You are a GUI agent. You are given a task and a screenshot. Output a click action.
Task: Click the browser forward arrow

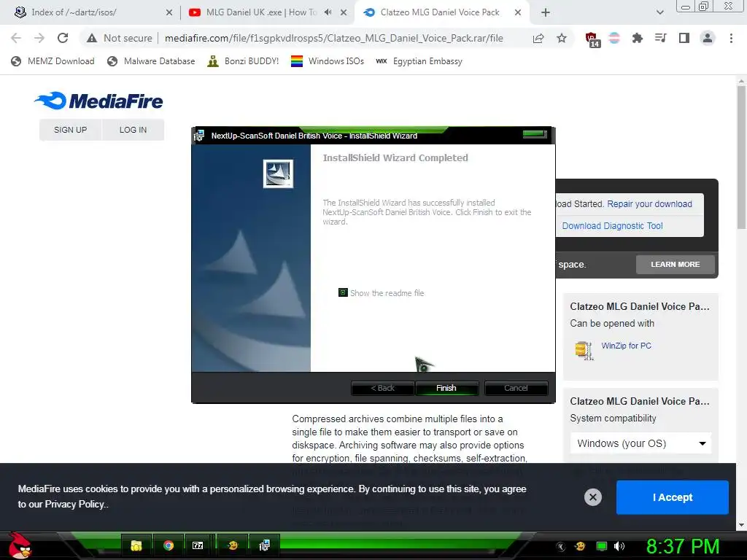(39, 38)
